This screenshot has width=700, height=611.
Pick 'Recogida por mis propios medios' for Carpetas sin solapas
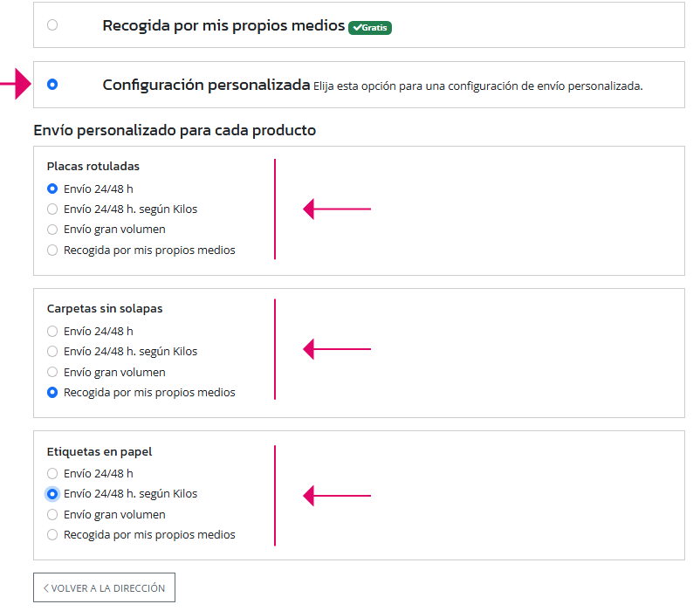(x=52, y=393)
